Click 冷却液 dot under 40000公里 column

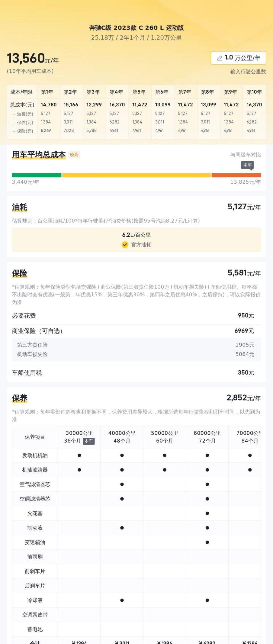point(122,600)
